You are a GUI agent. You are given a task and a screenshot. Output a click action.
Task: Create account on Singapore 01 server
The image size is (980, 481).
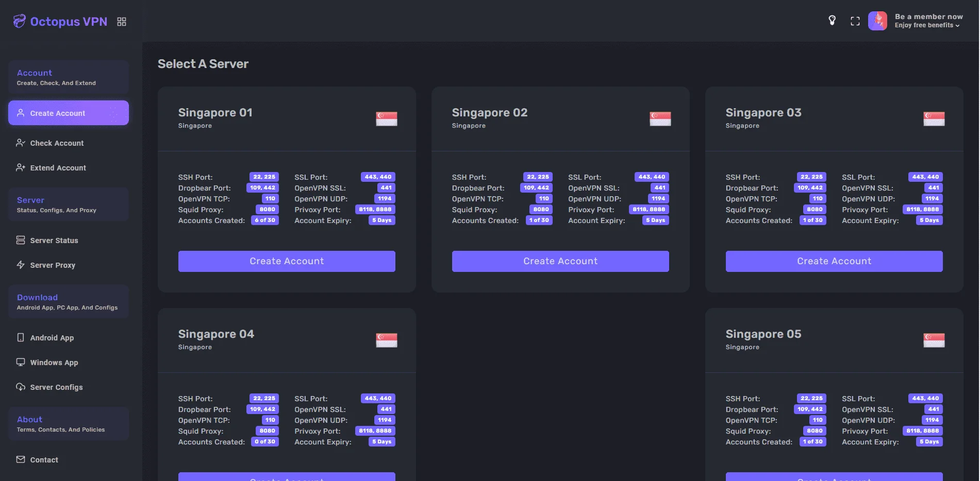287,261
